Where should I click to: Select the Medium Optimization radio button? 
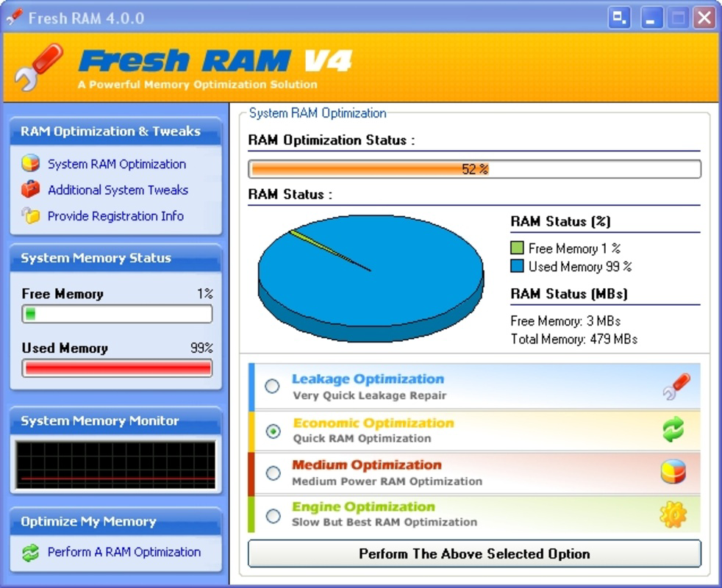pos(273,473)
